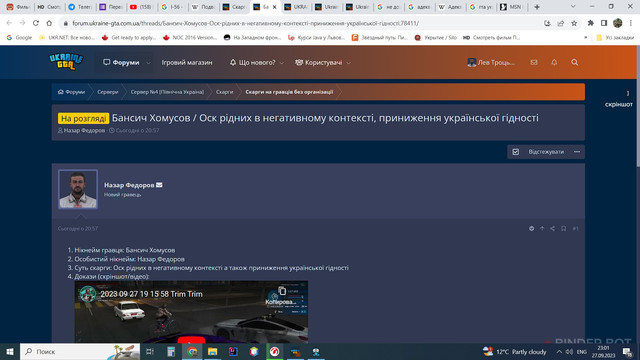Expand the Користувачі dropdown arrow
This screenshot has width=640, height=360.
click(x=349, y=63)
